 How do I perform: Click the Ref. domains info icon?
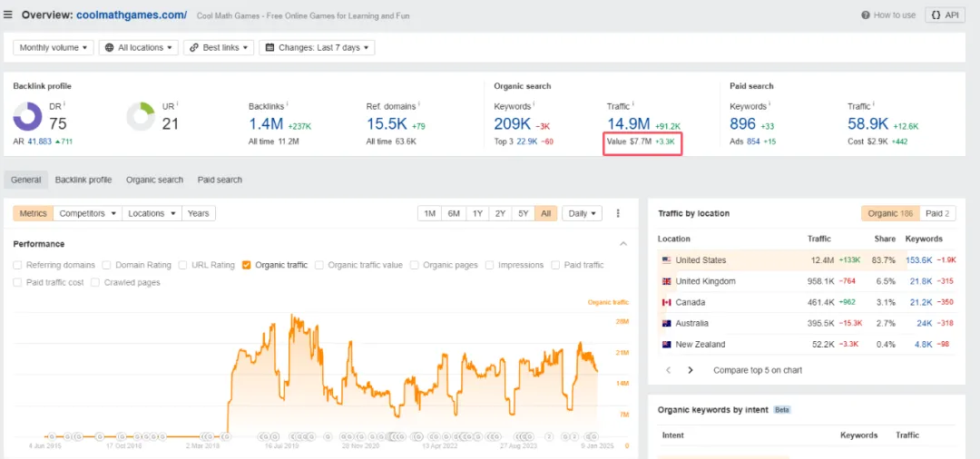[420, 105]
